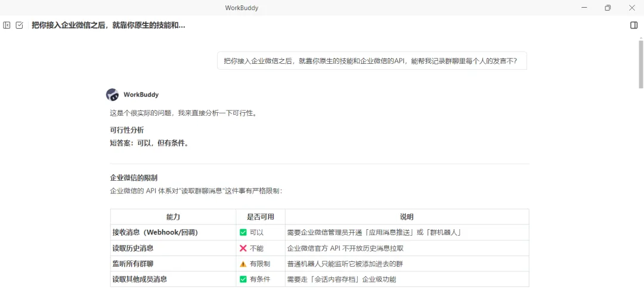
Task: Toggle the right side panel icon
Action: (634, 26)
